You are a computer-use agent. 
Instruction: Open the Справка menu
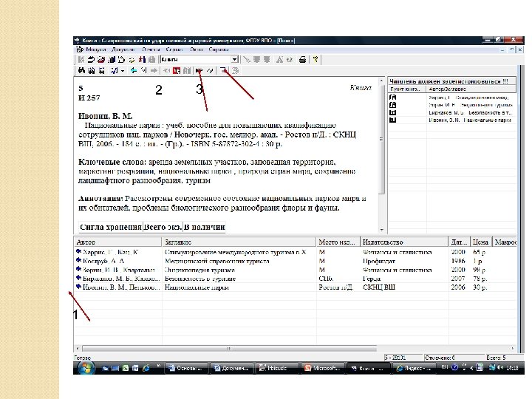[x=219, y=50]
